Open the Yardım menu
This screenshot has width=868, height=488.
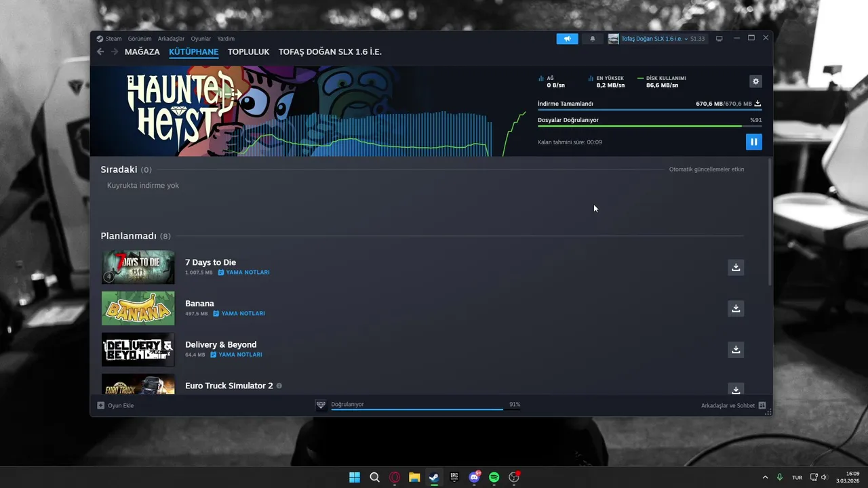click(226, 39)
